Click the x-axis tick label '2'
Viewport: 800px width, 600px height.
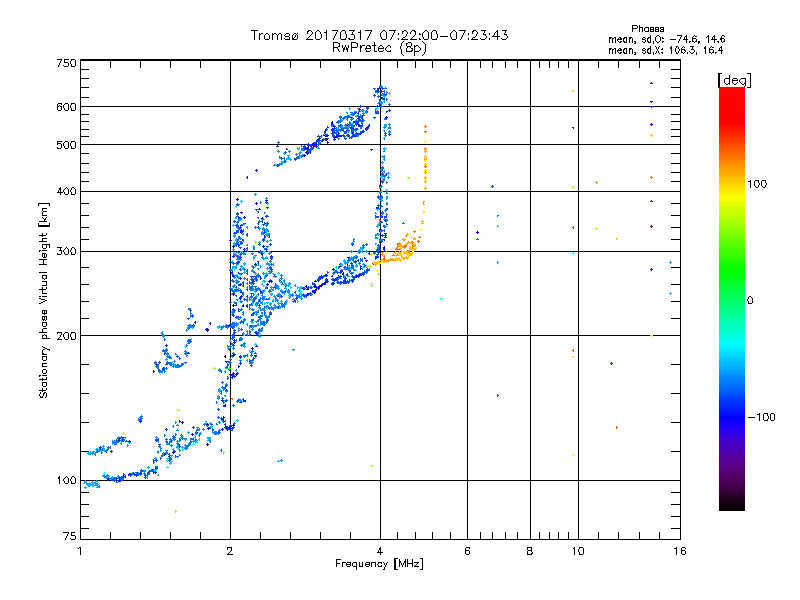[230, 551]
